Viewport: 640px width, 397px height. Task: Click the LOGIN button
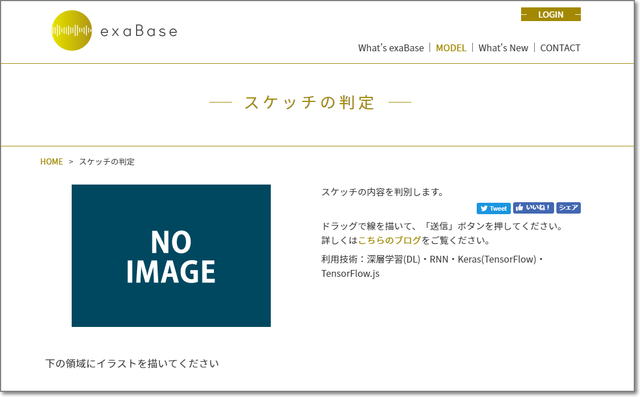click(551, 14)
